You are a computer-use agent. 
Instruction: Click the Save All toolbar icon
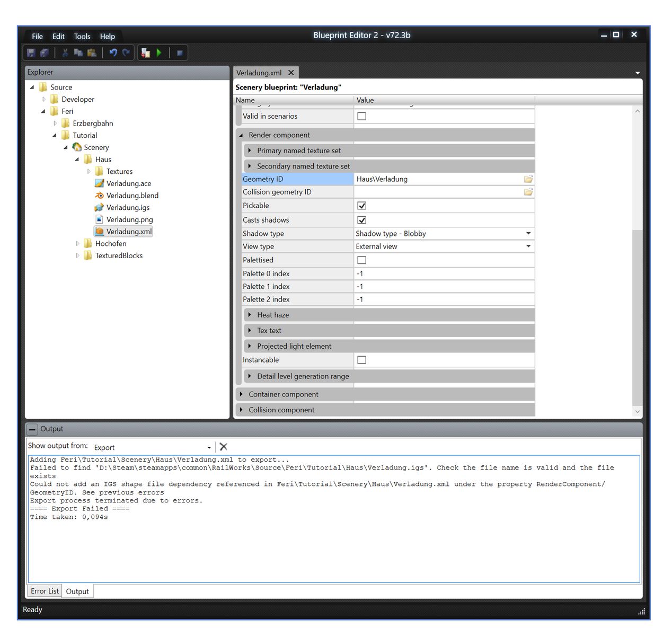45,52
